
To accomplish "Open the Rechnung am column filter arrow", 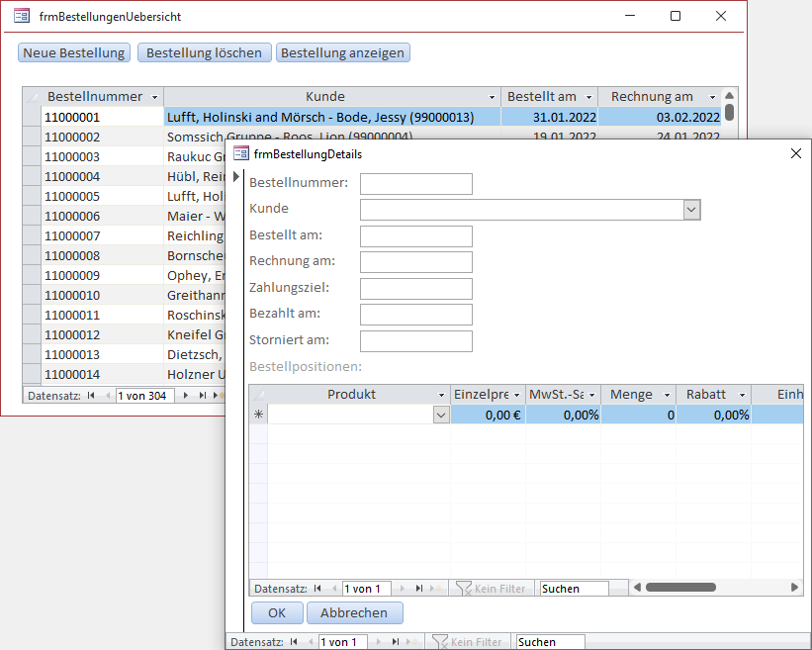I will (x=712, y=97).
